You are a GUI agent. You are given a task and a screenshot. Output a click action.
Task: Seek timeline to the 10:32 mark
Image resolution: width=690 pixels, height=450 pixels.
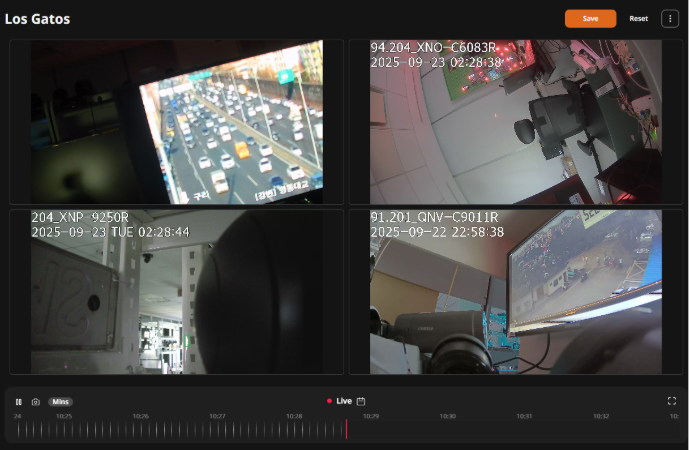tap(600, 429)
